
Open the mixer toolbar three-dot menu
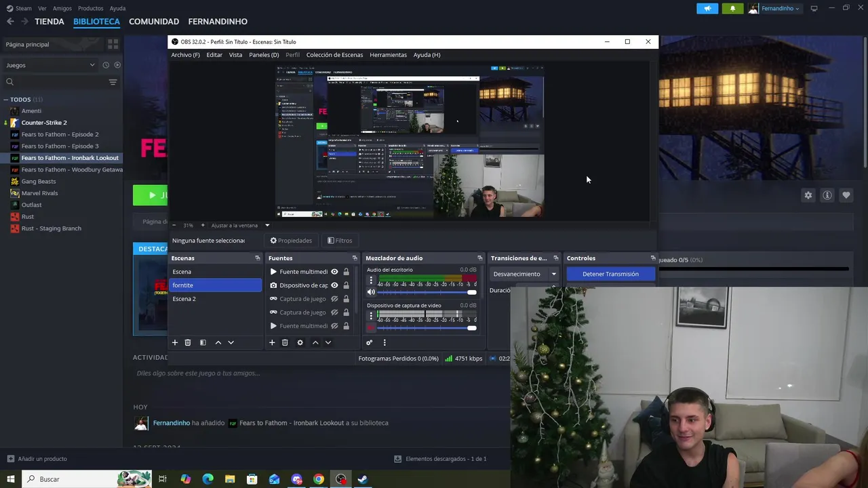[x=384, y=342]
